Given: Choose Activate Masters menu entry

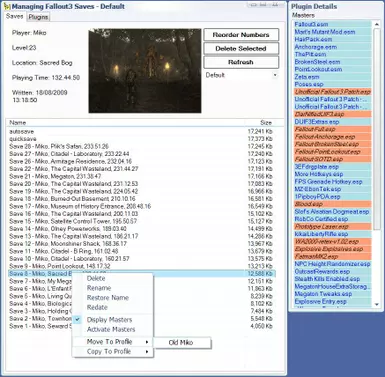Looking at the screenshot, I should point(111,329).
